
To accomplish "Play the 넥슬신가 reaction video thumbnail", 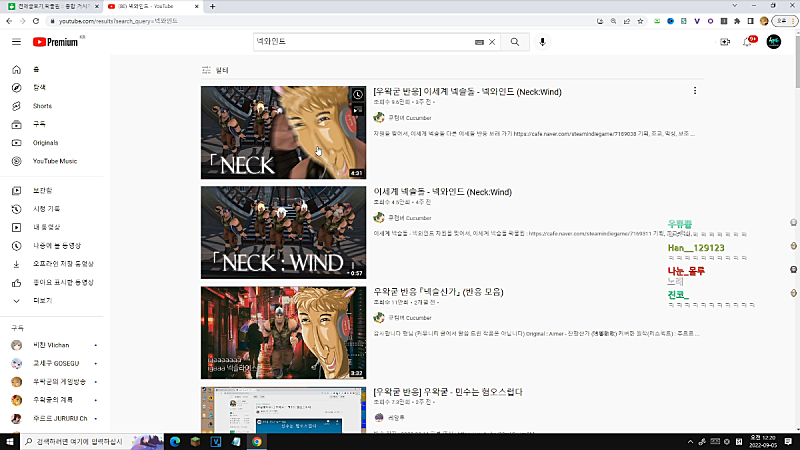I will pyautogui.click(x=283, y=332).
